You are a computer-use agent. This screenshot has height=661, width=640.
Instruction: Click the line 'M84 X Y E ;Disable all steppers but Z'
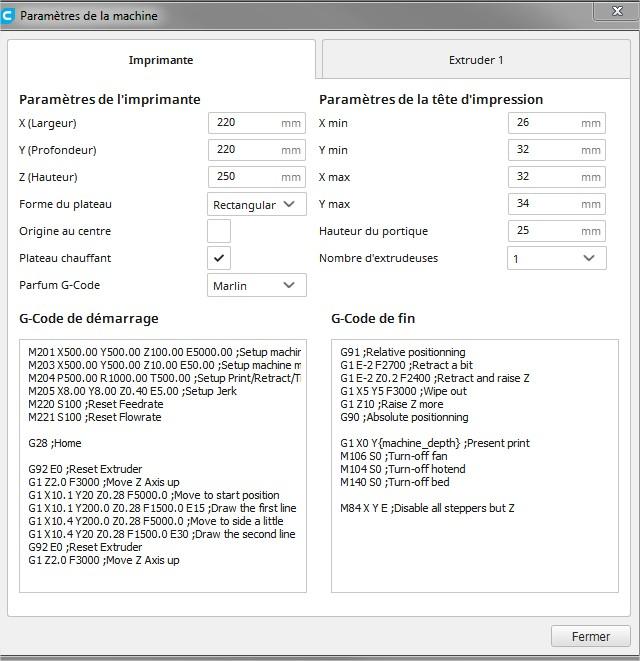click(427, 508)
